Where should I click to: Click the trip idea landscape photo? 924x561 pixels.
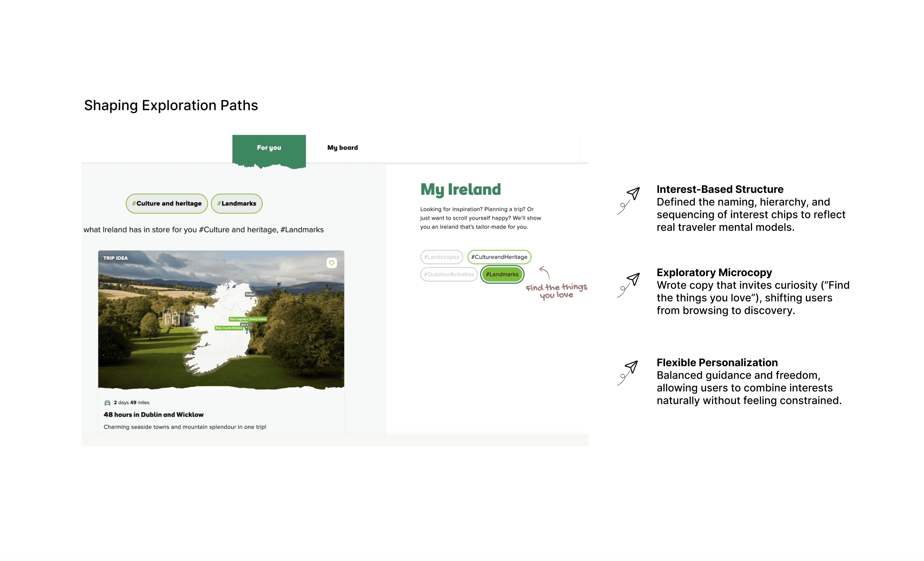click(149, 342)
